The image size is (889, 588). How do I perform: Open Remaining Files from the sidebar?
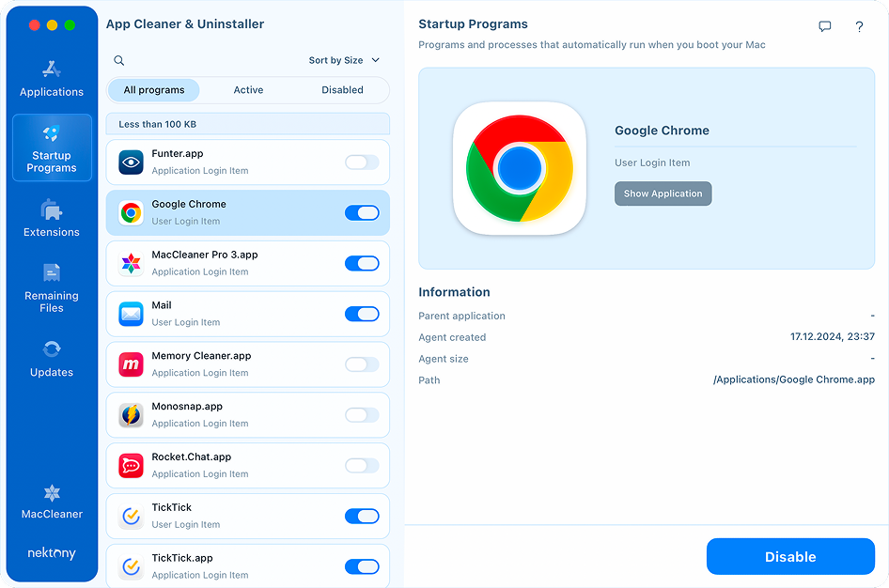pos(52,289)
